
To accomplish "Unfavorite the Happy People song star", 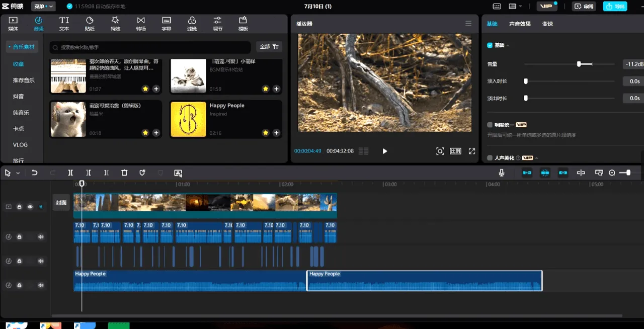I will [266, 133].
